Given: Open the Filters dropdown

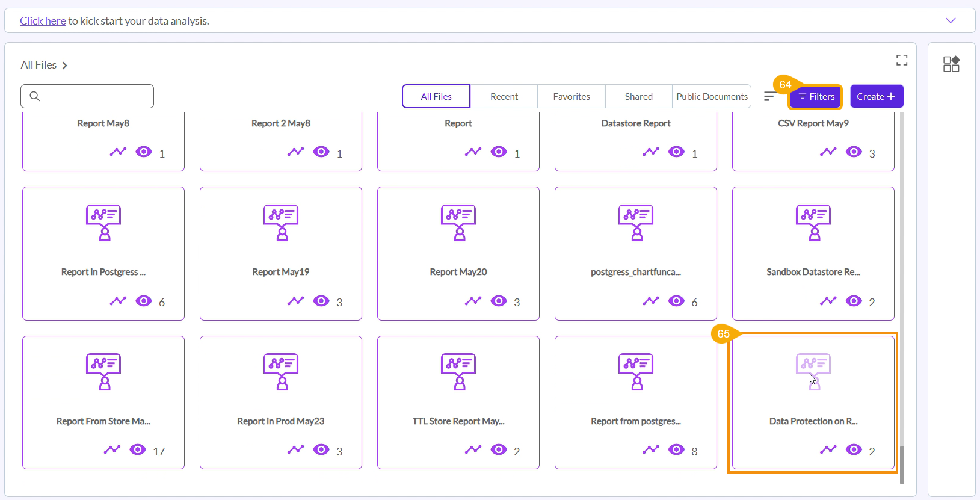Looking at the screenshot, I should [816, 97].
